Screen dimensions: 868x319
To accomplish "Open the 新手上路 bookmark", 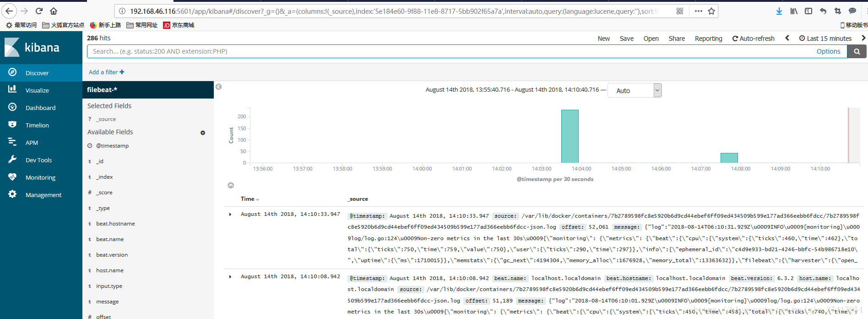I will coord(106,25).
